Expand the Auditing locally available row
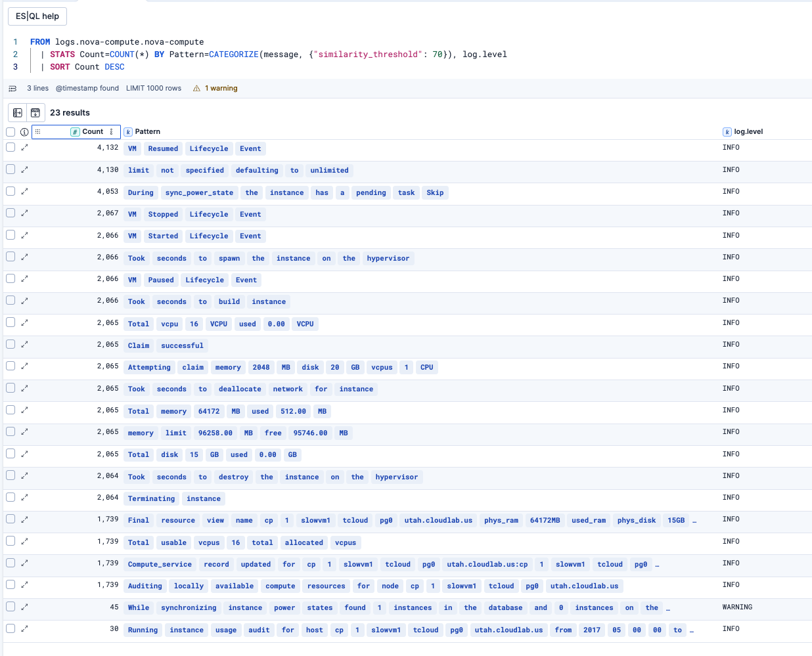This screenshot has height=656, width=812. point(24,584)
